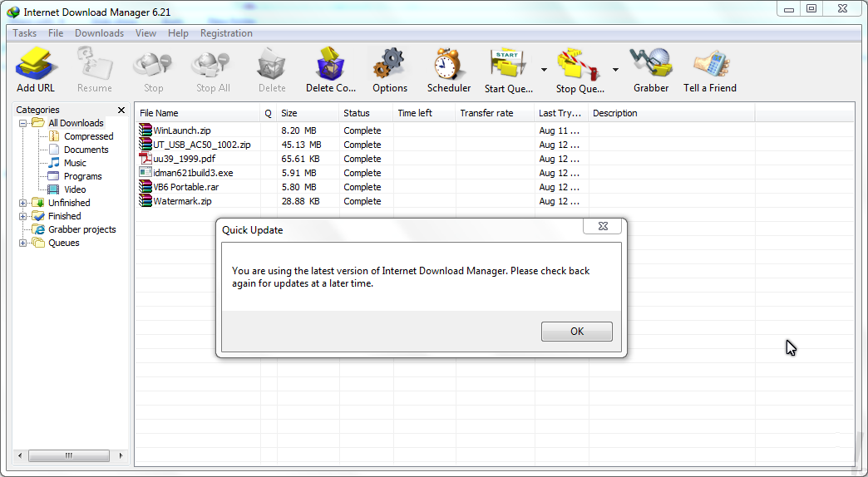Click the Stop Queue icon
The image size is (868, 477).
579,65
